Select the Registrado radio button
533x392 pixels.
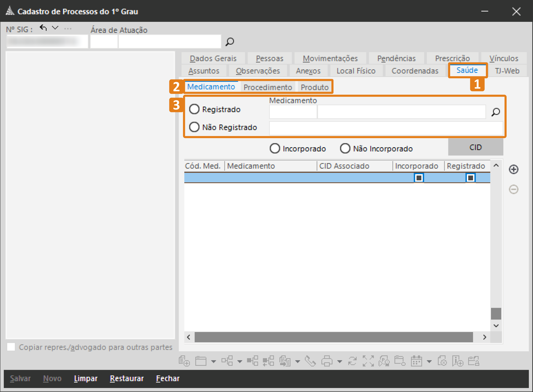pyautogui.click(x=194, y=109)
